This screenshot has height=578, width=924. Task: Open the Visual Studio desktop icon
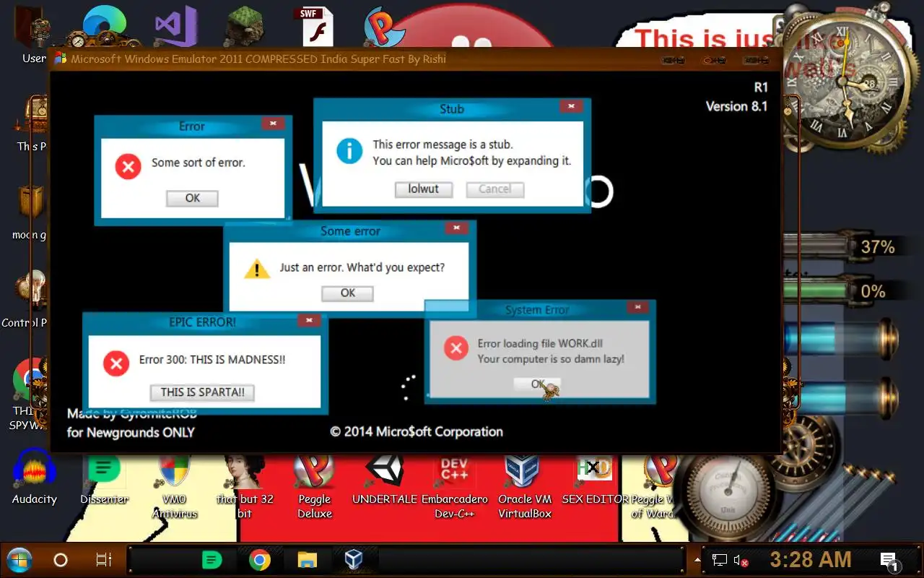pos(176,27)
